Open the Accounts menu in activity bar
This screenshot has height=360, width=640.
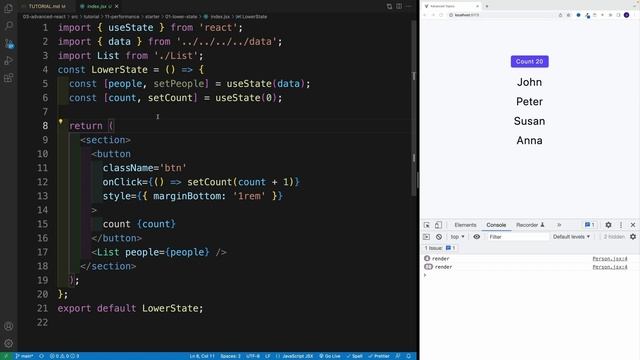pos(9,326)
